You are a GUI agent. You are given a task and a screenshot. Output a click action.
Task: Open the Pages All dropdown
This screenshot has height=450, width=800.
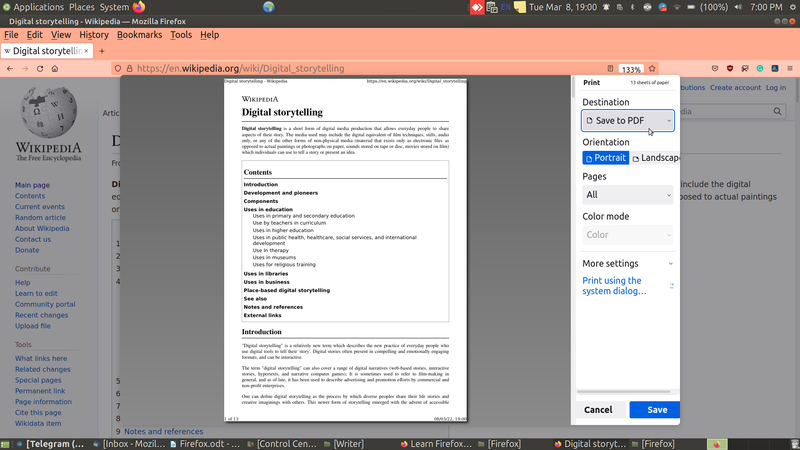pyautogui.click(x=628, y=195)
